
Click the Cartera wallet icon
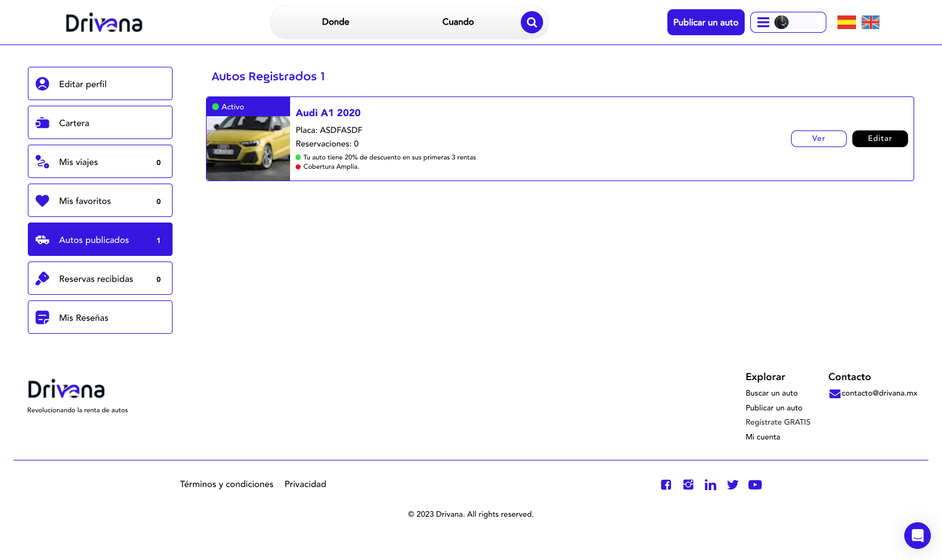tap(42, 122)
